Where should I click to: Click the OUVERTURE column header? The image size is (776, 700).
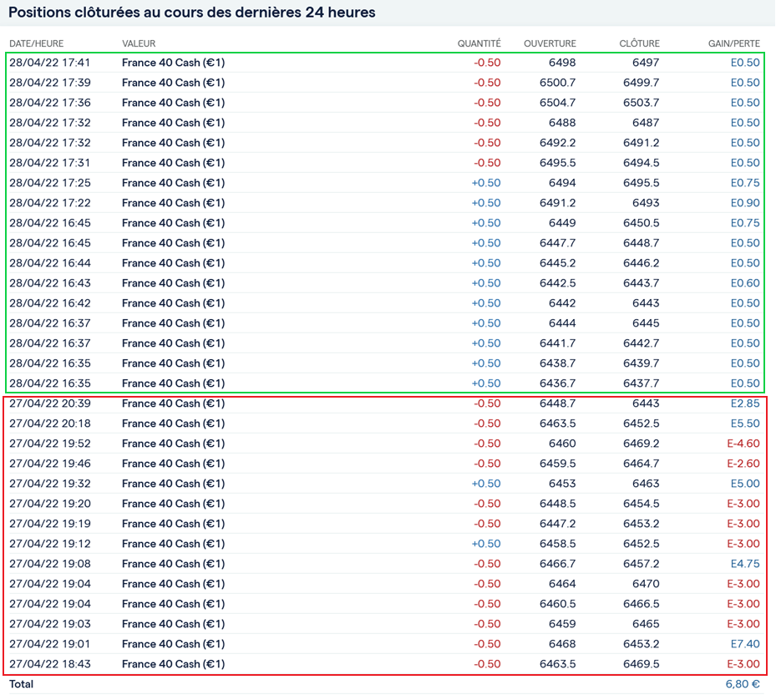tap(550, 43)
